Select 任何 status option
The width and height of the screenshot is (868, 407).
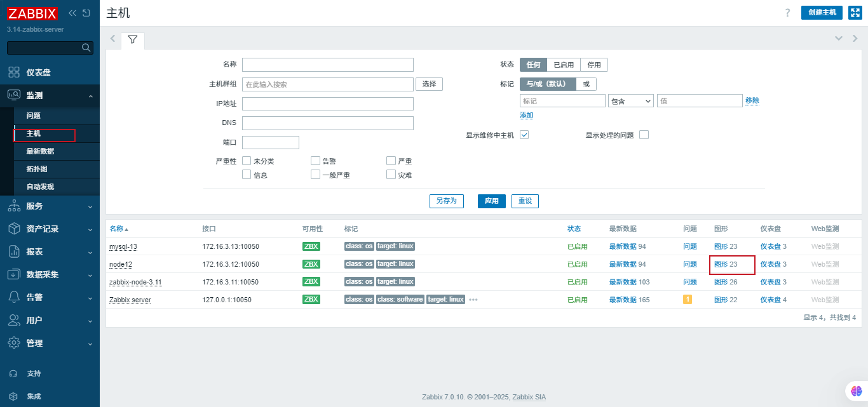pyautogui.click(x=533, y=65)
